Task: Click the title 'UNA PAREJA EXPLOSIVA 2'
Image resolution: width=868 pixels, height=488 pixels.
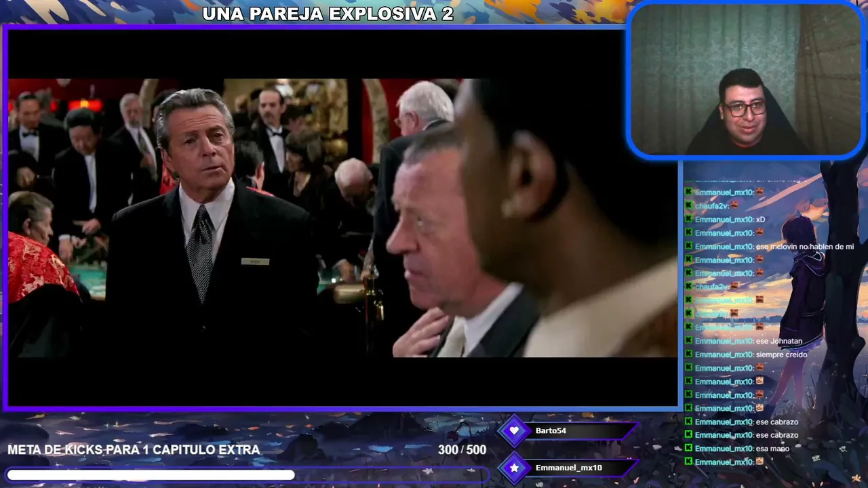Action: coord(328,14)
